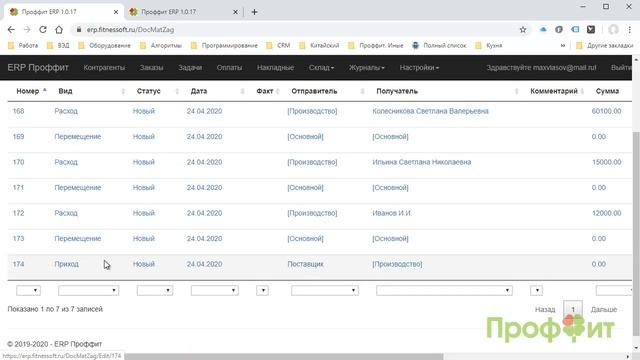The width and height of the screenshot is (640, 360).
Task: Go forward using browser forward arrow
Action: point(27,30)
